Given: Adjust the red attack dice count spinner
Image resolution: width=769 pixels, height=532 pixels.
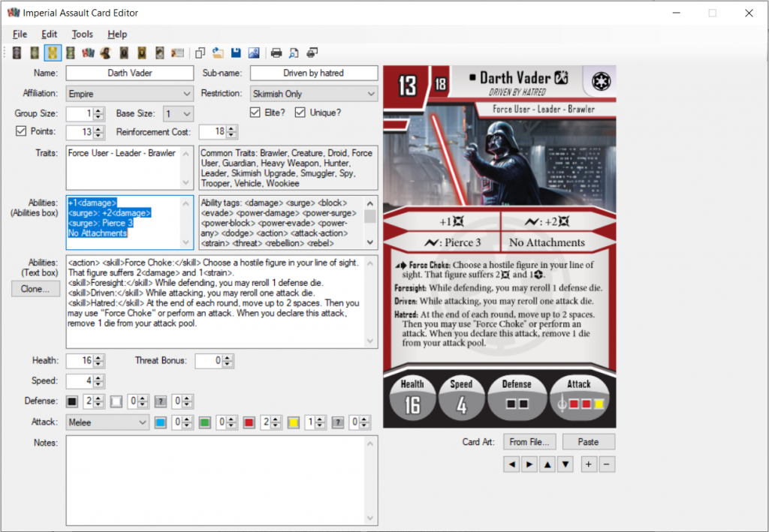Looking at the screenshot, I should [x=276, y=422].
